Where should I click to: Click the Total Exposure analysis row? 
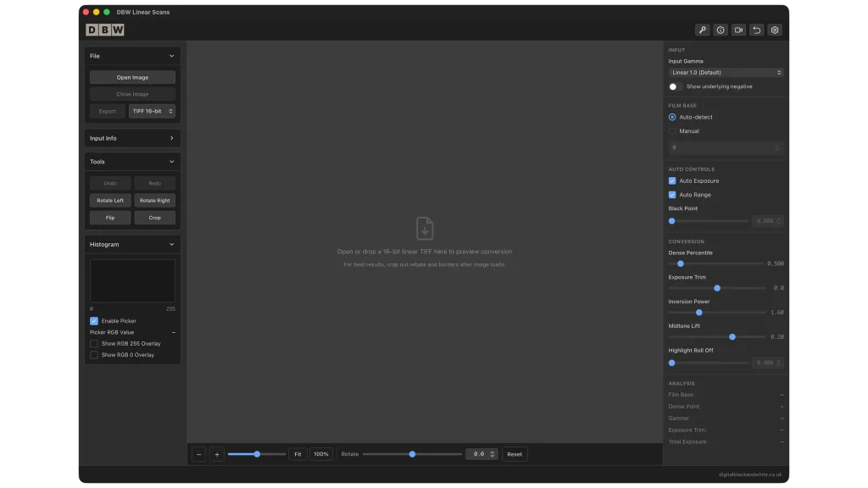pos(726,442)
